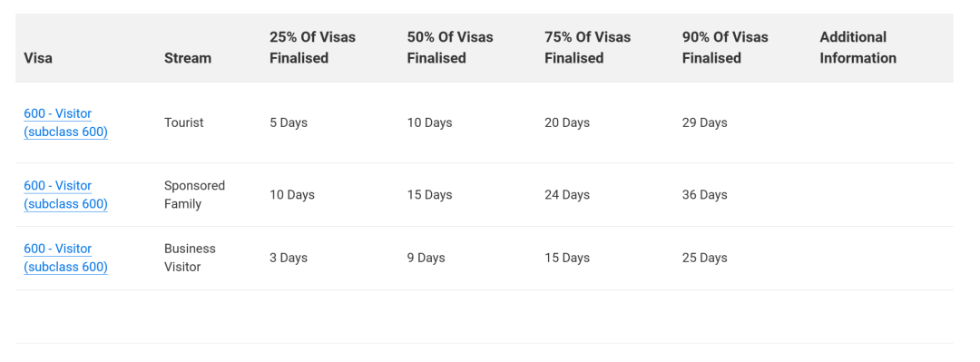This screenshot has height=362, width=980.
Task: Select the 29 Days cell
Action: pos(704,122)
